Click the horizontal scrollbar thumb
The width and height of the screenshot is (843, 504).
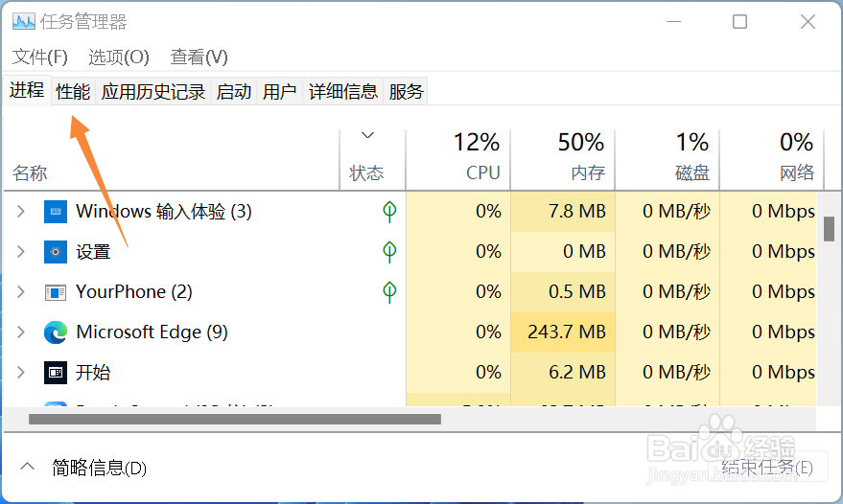coord(235,419)
